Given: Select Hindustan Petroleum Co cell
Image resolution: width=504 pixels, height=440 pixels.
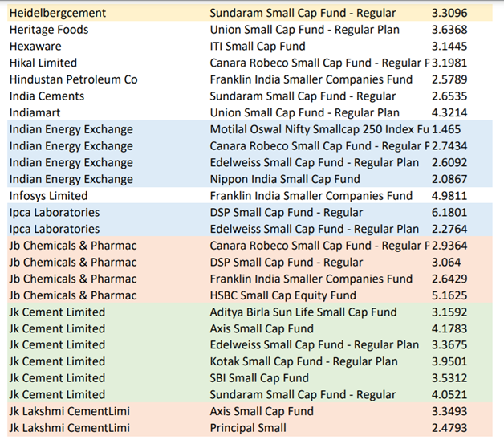Looking at the screenshot, I should (74, 79).
